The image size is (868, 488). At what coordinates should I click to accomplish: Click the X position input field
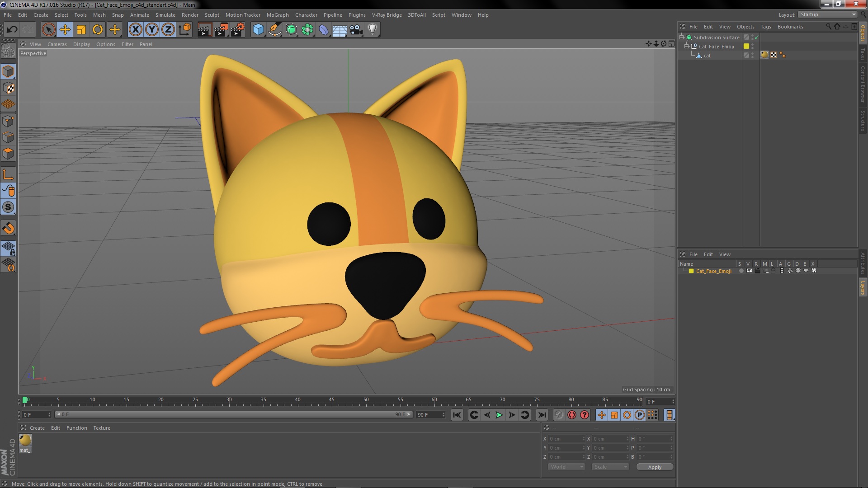pyautogui.click(x=566, y=439)
